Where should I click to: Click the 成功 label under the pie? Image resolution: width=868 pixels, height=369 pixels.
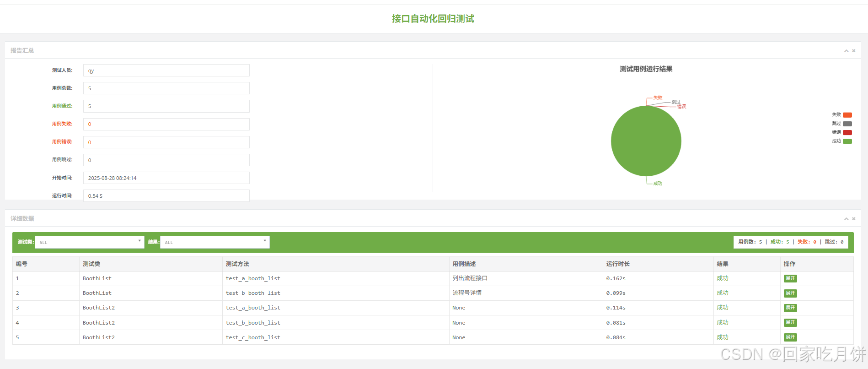658,184
